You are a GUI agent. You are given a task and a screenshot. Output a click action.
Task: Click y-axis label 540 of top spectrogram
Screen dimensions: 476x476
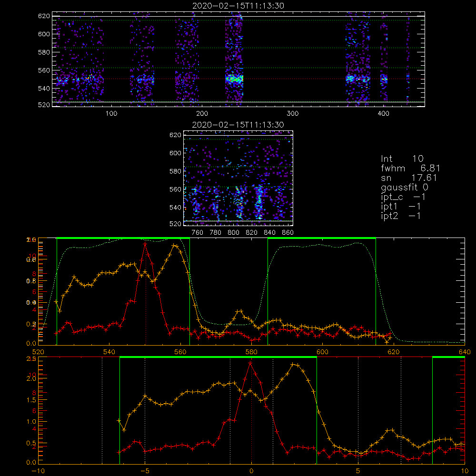(x=44, y=89)
